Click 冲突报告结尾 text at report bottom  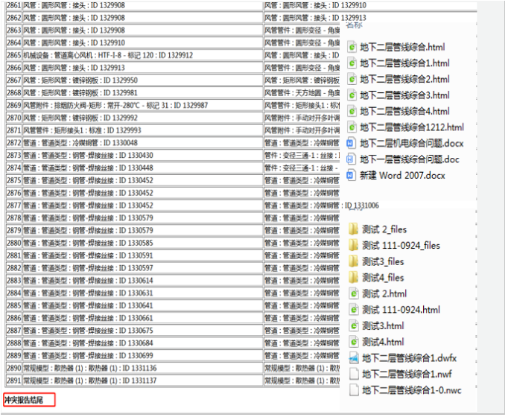[x=24, y=400]
